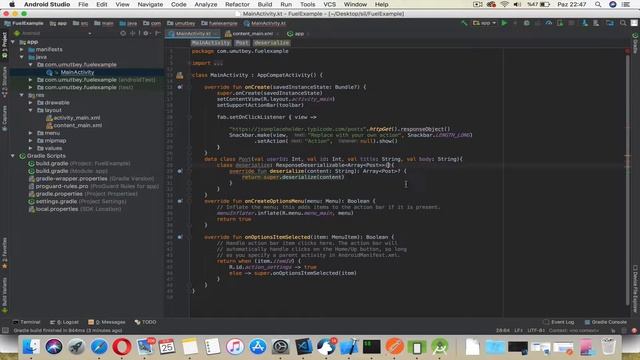Screen dimensions: 640x360
Task: Collapse the app module tree node
Action: point(13,42)
